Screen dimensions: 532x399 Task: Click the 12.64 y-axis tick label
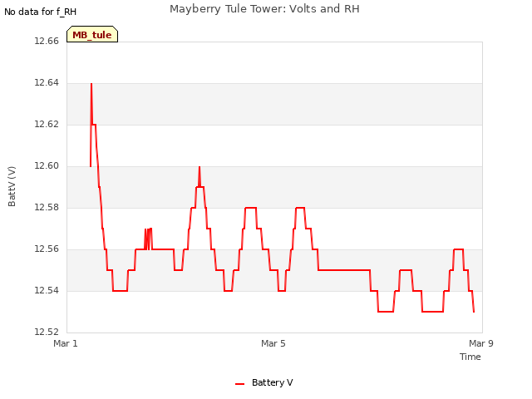pyautogui.click(x=47, y=83)
